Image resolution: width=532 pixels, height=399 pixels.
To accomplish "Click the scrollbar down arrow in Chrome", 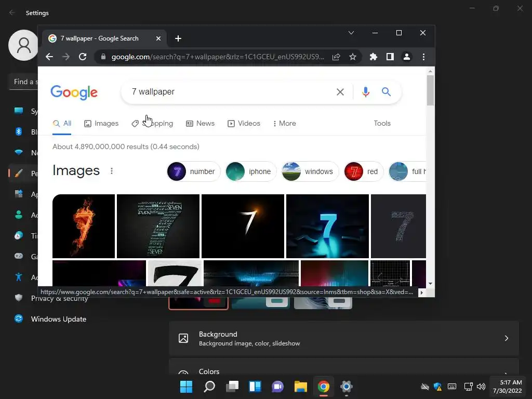I will (430, 283).
